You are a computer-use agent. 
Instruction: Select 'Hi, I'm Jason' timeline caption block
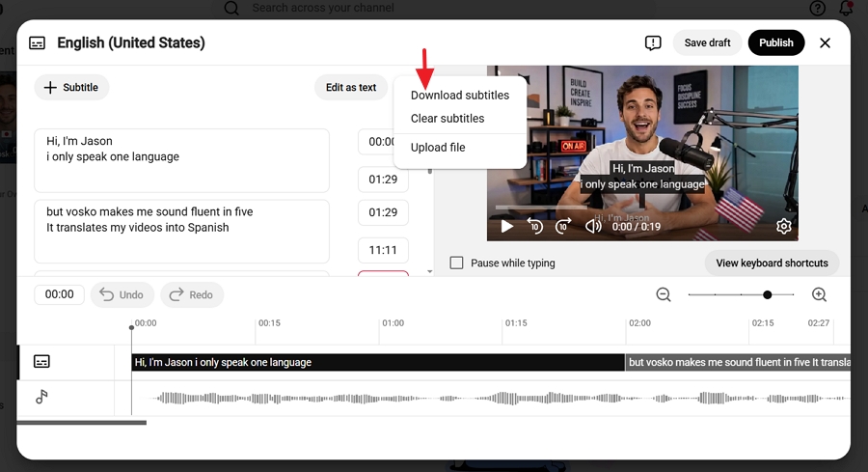(x=378, y=362)
